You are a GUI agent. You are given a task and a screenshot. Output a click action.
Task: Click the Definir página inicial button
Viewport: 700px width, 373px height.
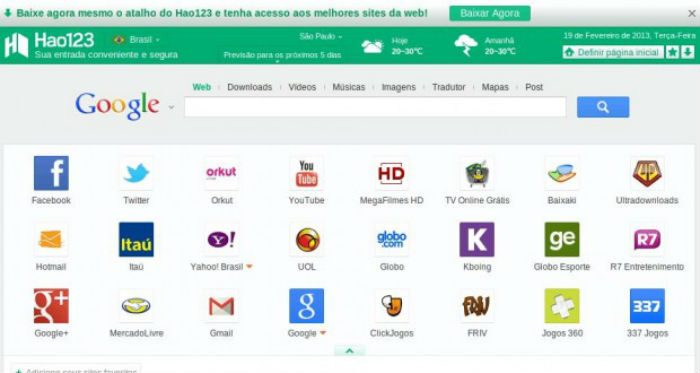[613, 52]
